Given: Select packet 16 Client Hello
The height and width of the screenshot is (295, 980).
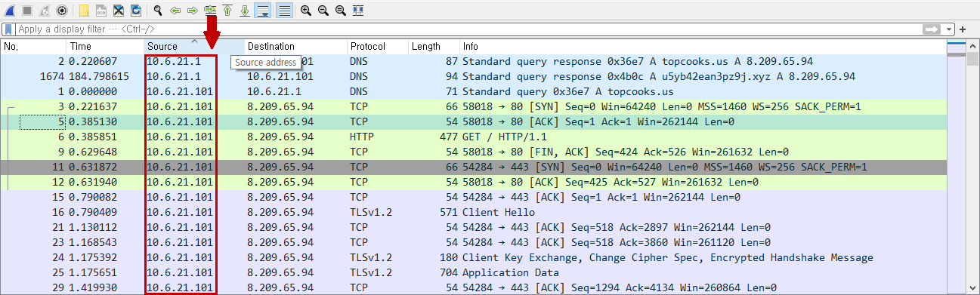Looking at the screenshot, I should (x=473, y=212).
